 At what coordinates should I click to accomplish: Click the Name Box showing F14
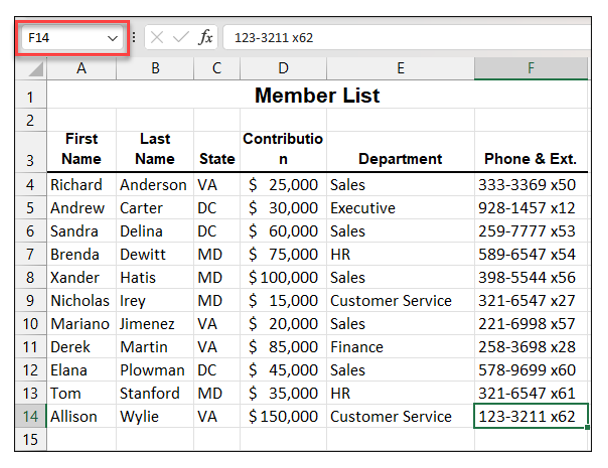click(x=72, y=38)
